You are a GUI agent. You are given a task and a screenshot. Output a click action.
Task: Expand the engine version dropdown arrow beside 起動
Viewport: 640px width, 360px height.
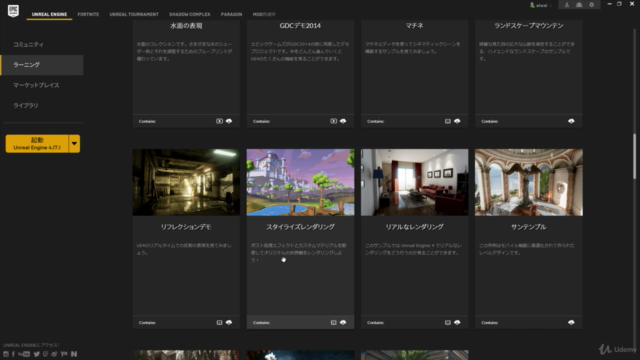(x=74, y=144)
